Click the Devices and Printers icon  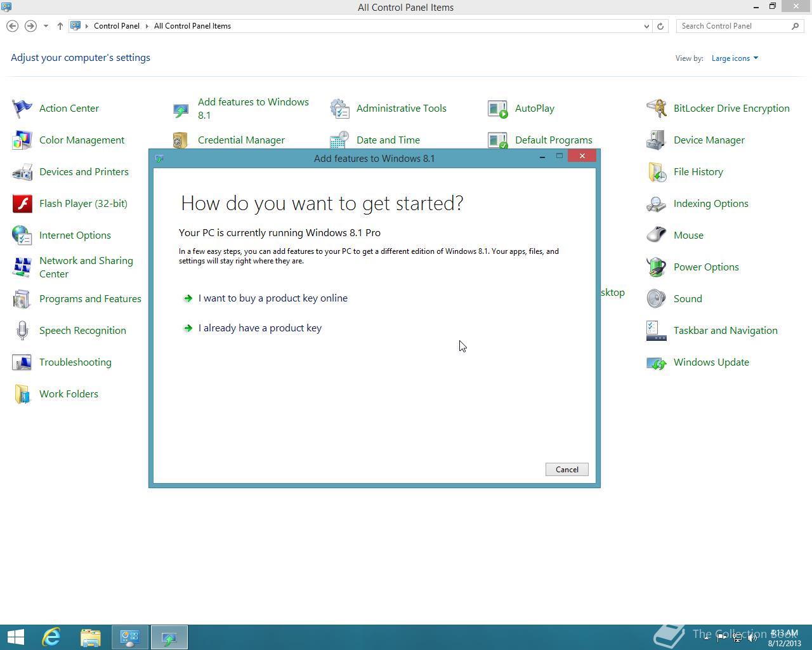pos(22,172)
